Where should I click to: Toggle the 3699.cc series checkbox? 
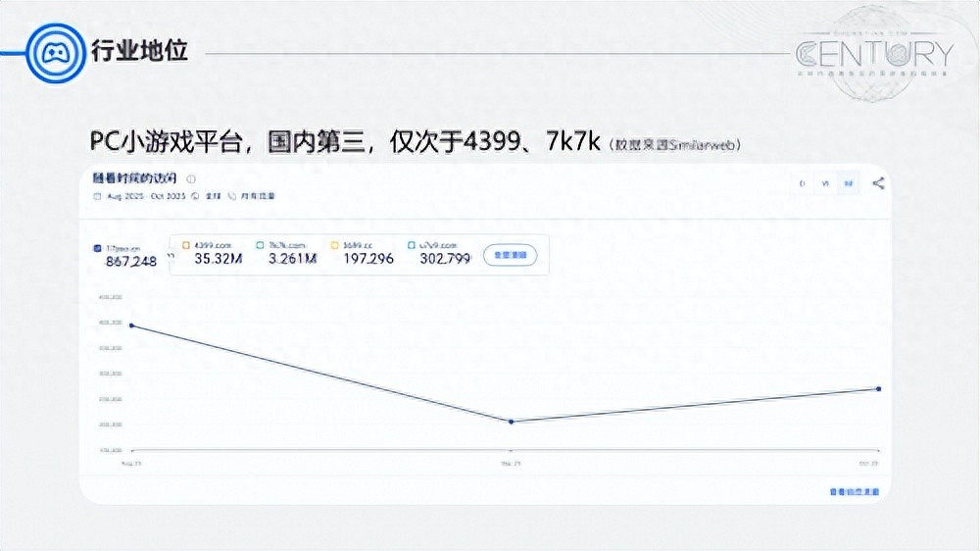(x=334, y=245)
